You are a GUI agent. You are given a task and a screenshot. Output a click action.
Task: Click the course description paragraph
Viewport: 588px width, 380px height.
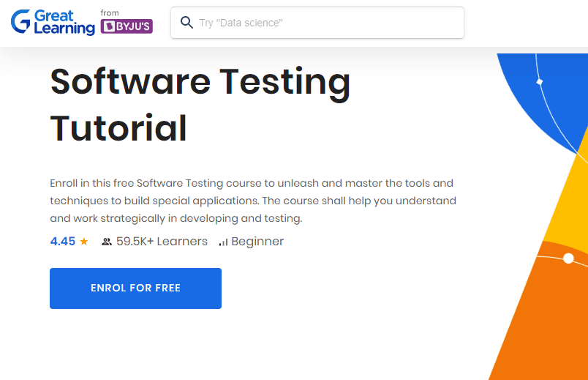coord(253,201)
